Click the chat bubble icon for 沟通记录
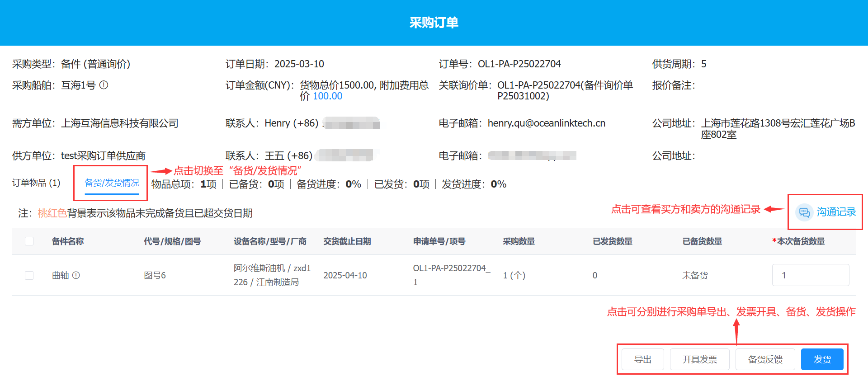This screenshot has width=868, height=381. [x=804, y=212]
